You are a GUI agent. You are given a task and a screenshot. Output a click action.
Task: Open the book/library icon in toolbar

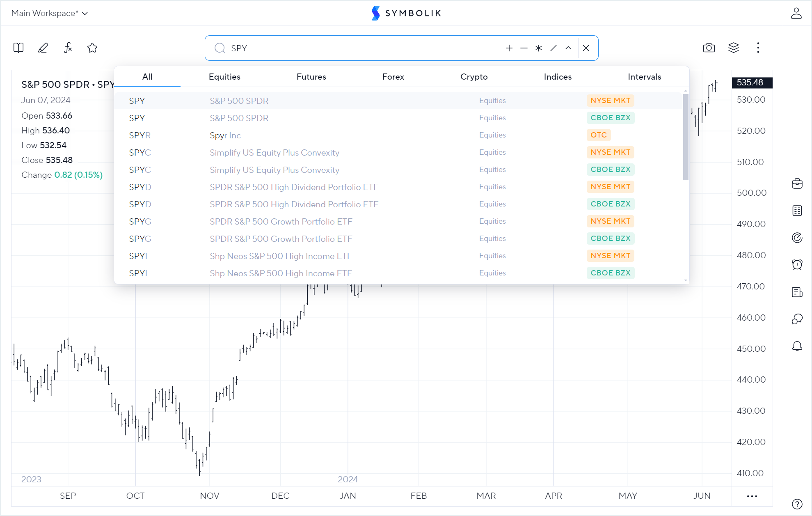(x=18, y=48)
